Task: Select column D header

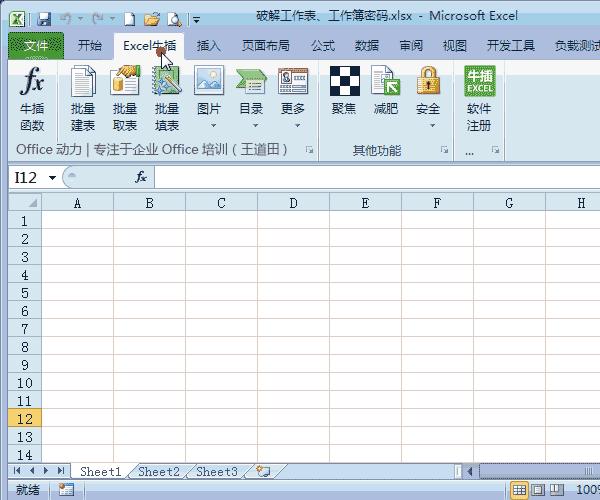Action: click(x=293, y=203)
